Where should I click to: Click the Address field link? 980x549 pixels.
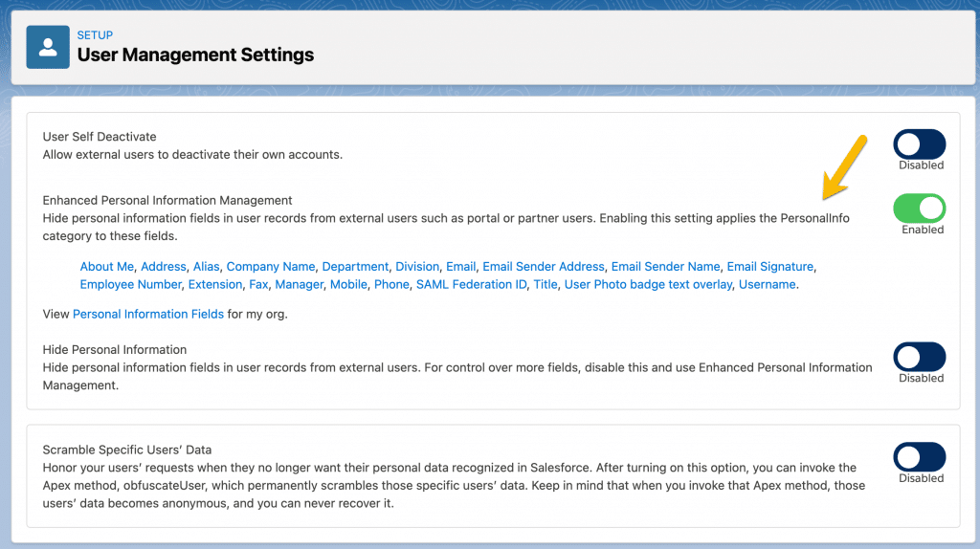164,267
